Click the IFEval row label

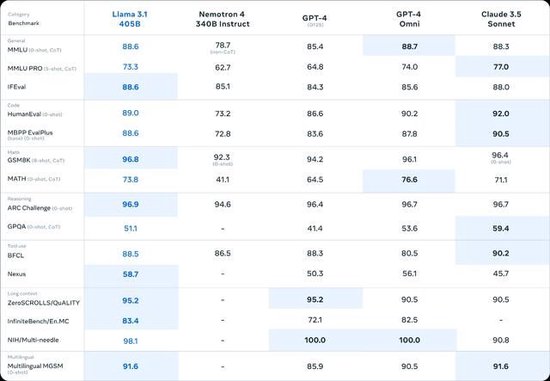pyautogui.click(x=16, y=87)
